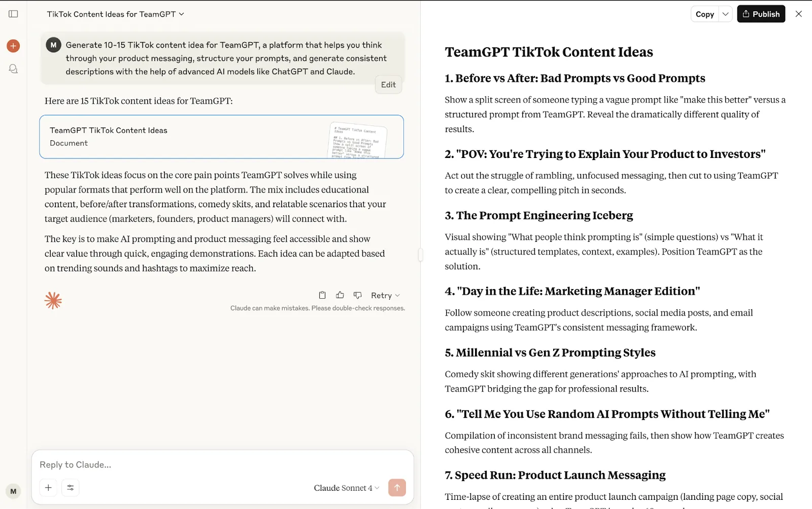Click heading 1. Before vs After: Bad Prompts
Image resolution: width=812 pixels, height=509 pixels.
point(575,78)
